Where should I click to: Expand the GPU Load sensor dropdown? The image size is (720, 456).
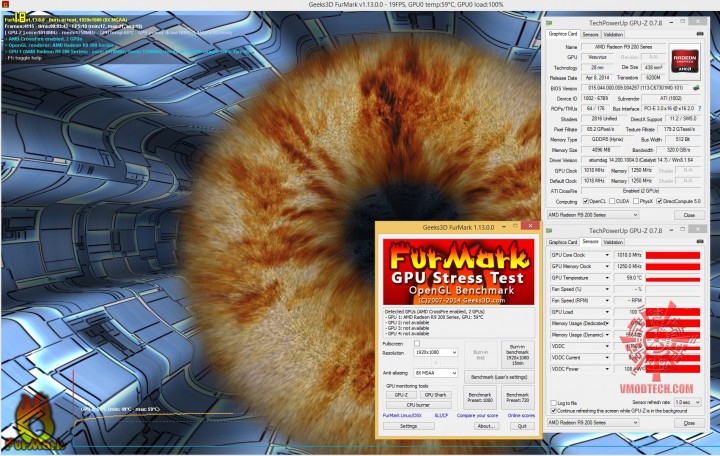pyautogui.click(x=607, y=312)
